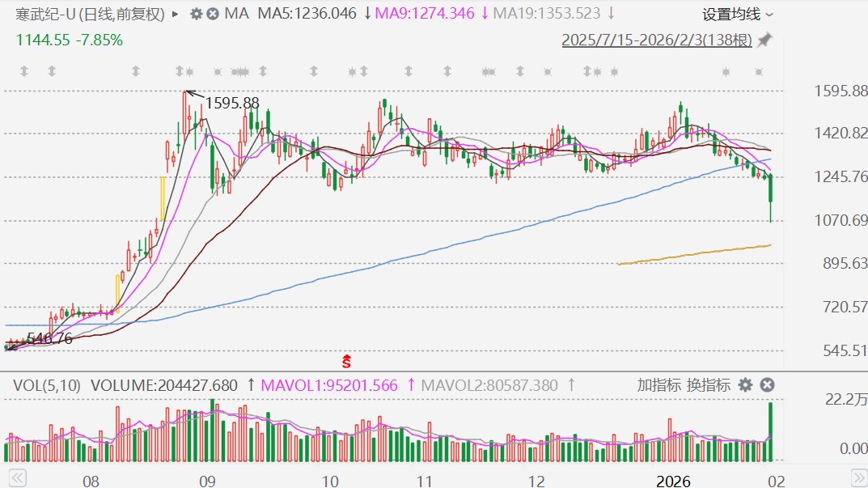The height and width of the screenshot is (488, 868).
Task: Open the 2025/7/15-2026/2/3 date range link
Action: coord(657,40)
